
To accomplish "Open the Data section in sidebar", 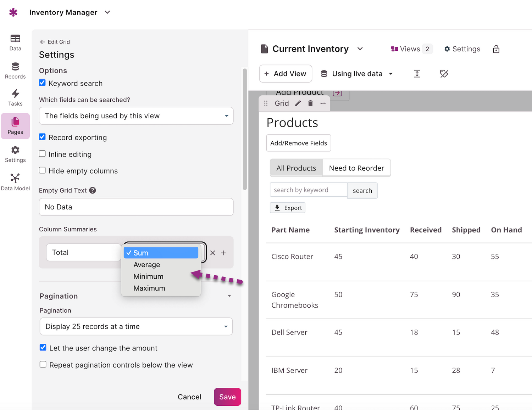I will point(15,43).
